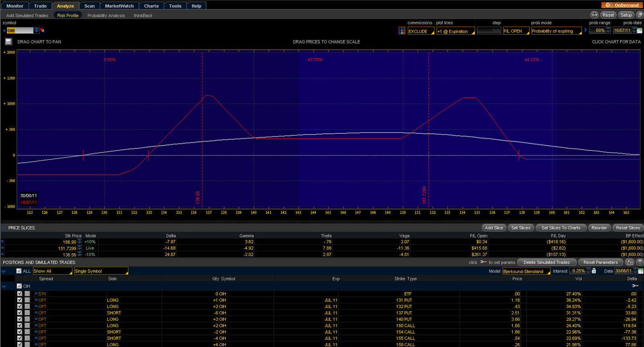The height and width of the screenshot is (347, 644).
Task: Click the blue dot on the 151.7299 price slice
Action: (2, 248)
